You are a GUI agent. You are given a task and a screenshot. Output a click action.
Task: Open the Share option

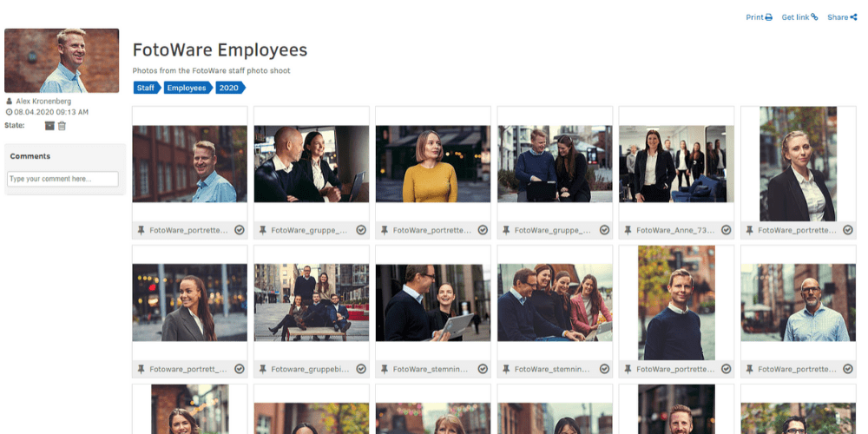coord(842,17)
